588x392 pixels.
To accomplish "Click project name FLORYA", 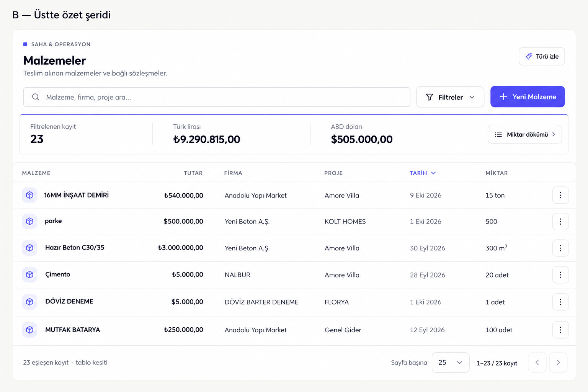I will [337, 302].
